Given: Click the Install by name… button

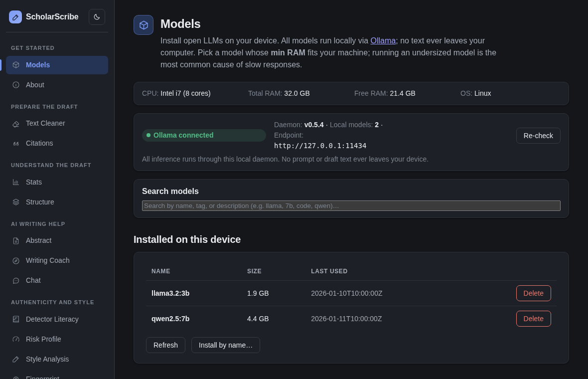Looking at the screenshot, I should coord(225,345).
